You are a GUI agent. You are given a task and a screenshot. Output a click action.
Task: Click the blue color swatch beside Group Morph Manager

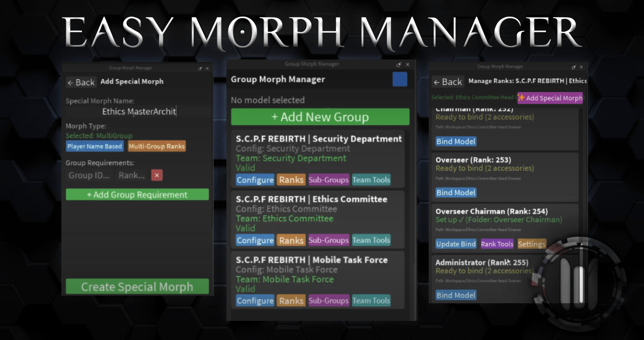[x=399, y=79]
